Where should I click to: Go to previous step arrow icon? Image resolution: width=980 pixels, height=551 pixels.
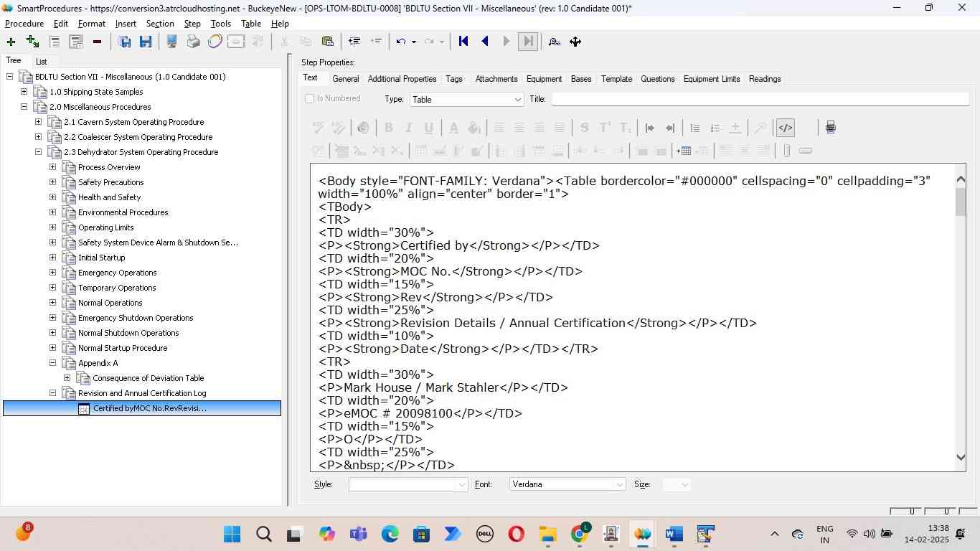pos(485,42)
